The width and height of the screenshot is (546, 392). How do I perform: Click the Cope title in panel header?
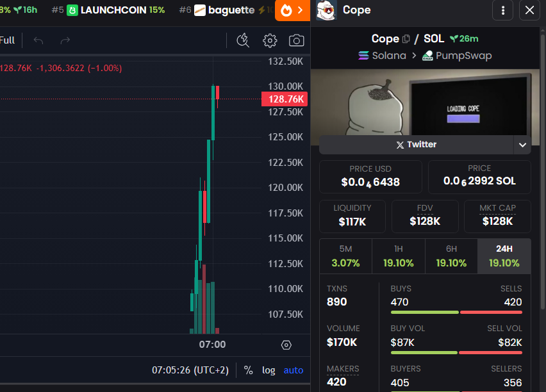click(356, 10)
